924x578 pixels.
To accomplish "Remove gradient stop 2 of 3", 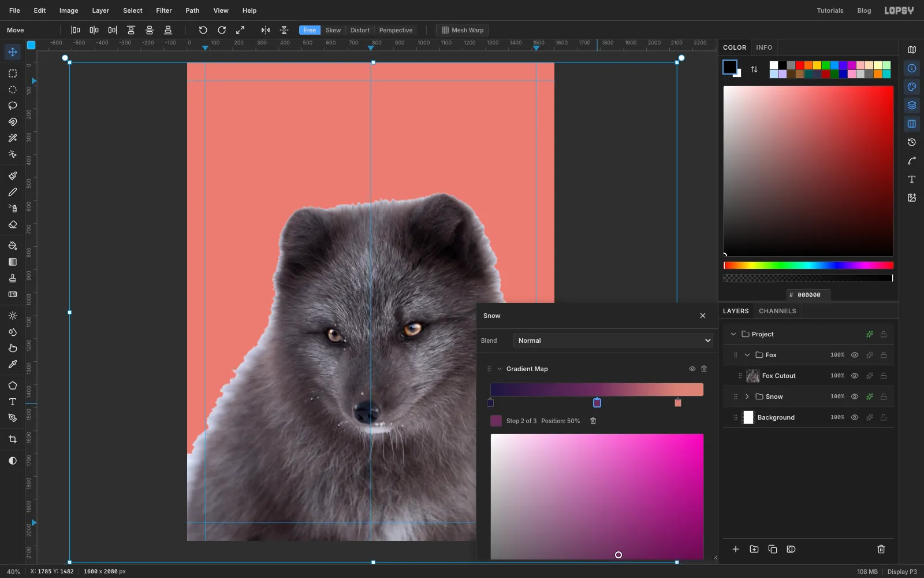I will point(593,421).
